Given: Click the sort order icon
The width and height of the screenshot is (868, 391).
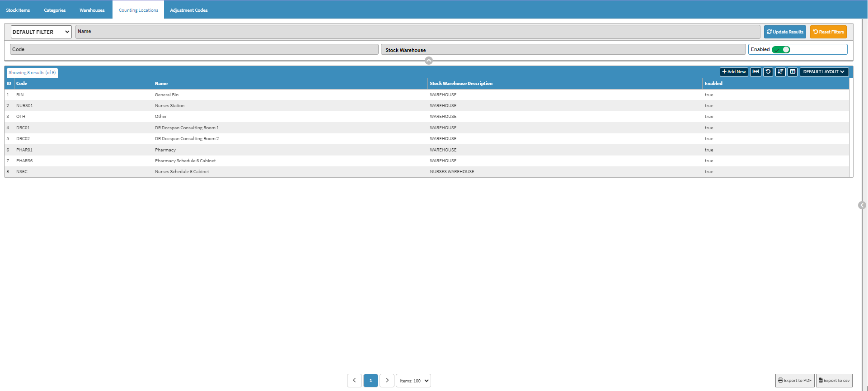Looking at the screenshot, I should pos(780,72).
